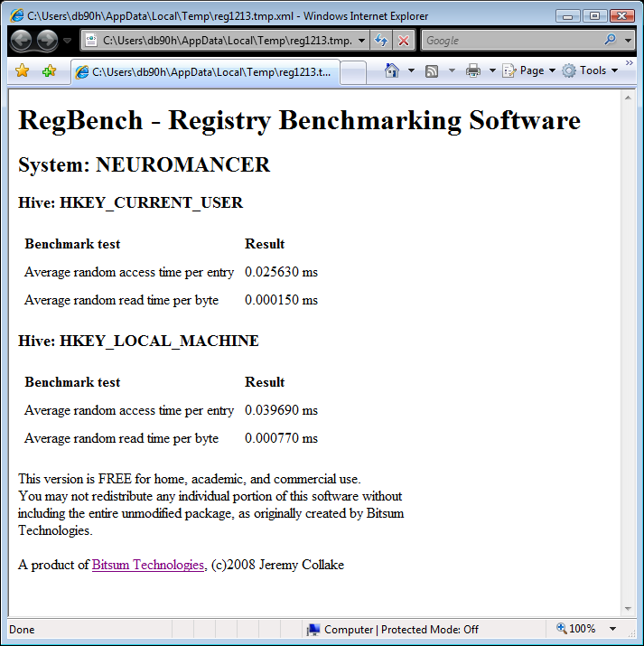This screenshot has width=644, height=646.
Task: Show more toolbar items with the chevron
Action: coord(630,62)
